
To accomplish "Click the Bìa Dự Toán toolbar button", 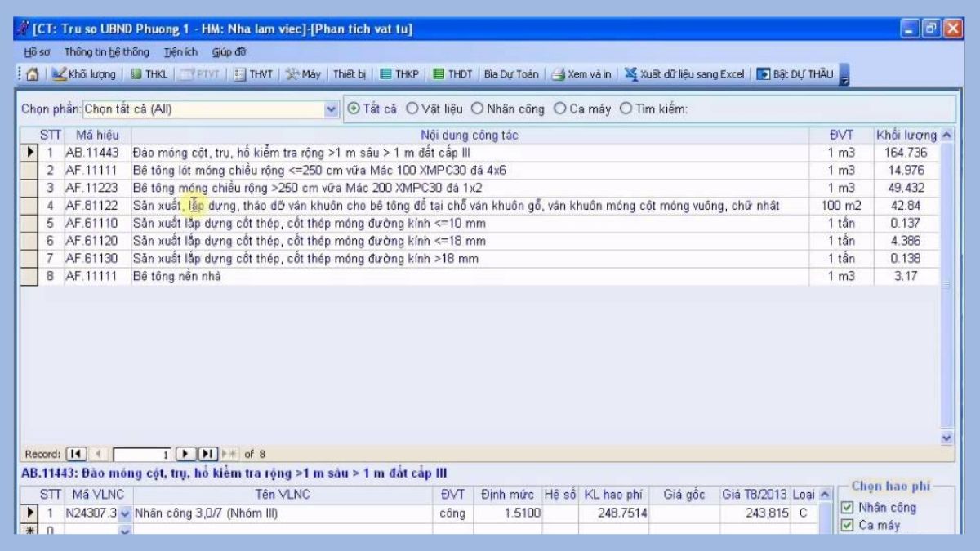I will (511, 74).
